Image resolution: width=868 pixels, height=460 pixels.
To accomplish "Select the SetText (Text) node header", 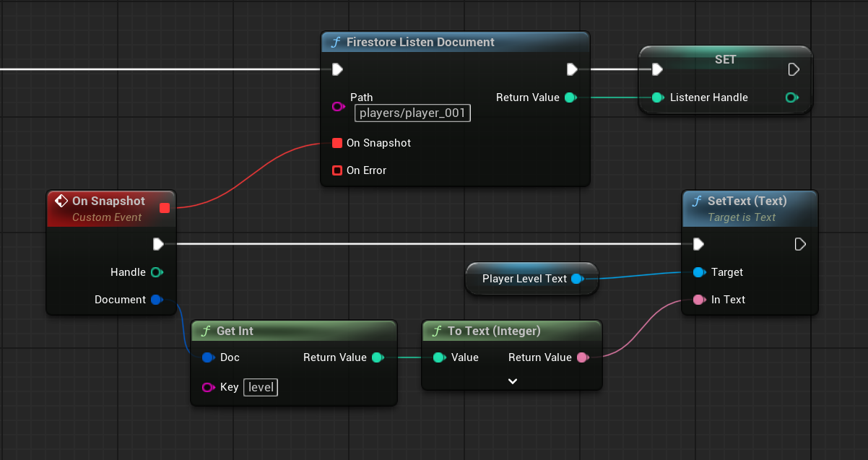I will tap(747, 201).
